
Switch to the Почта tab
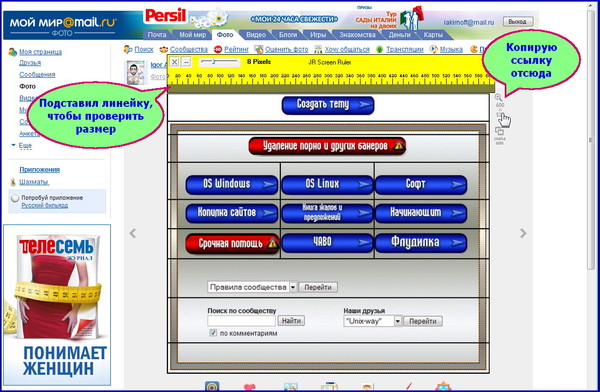(157, 35)
